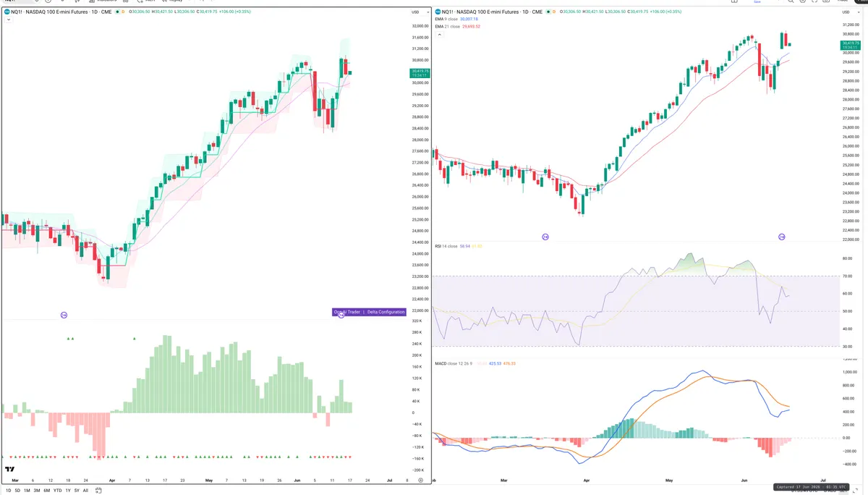This screenshot has height=495, width=868.
Task: Open left chart time axis settings icon
Action: 421,480
